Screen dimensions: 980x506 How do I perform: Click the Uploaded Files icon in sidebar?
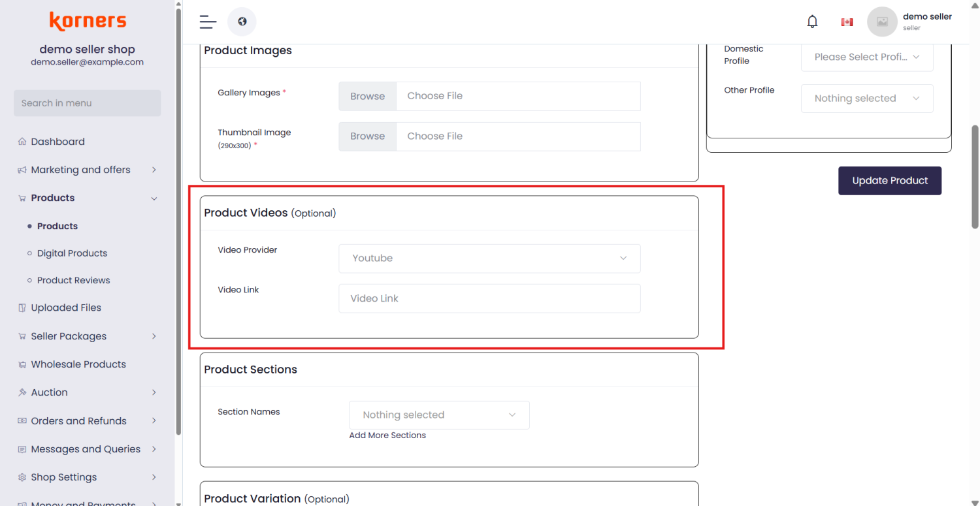pos(22,308)
